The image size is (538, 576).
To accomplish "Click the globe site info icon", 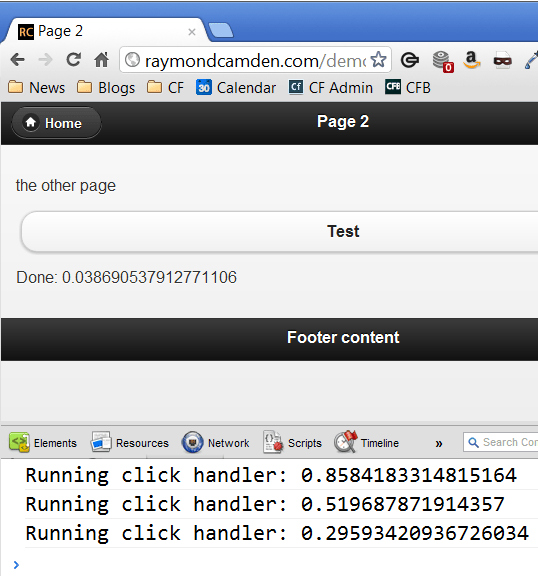I will pos(132,60).
